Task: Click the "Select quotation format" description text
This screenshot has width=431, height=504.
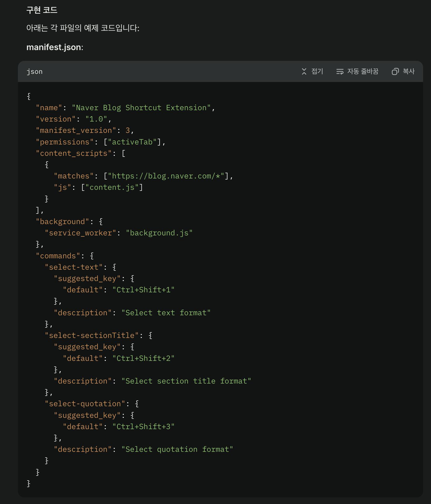Action: point(177,449)
